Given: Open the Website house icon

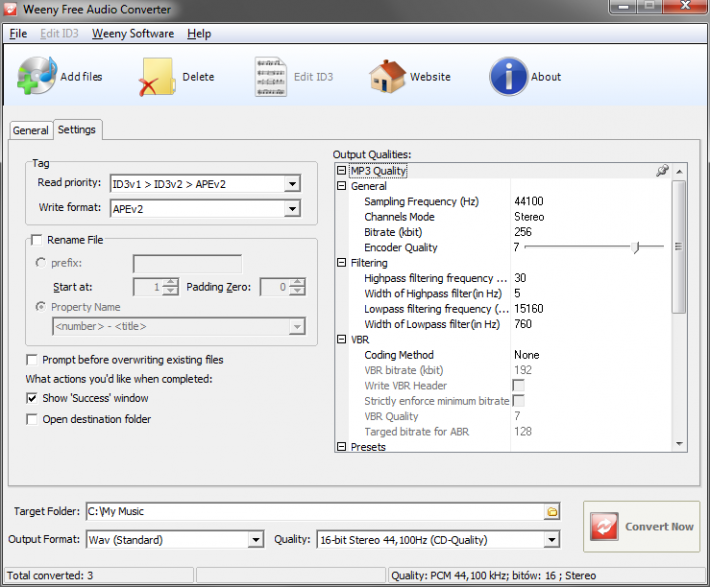Looking at the screenshot, I should (388, 76).
